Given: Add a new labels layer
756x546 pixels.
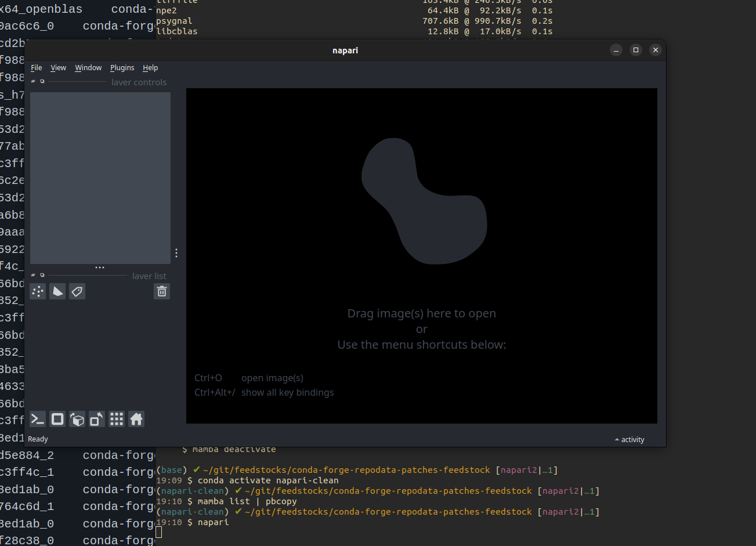Looking at the screenshot, I should (x=77, y=291).
